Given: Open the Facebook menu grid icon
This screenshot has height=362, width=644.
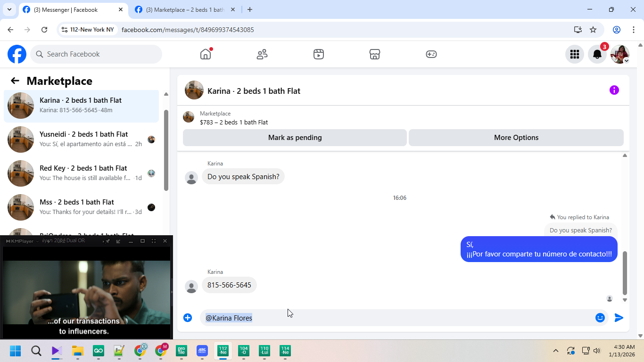Looking at the screenshot, I should [x=575, y=54].
